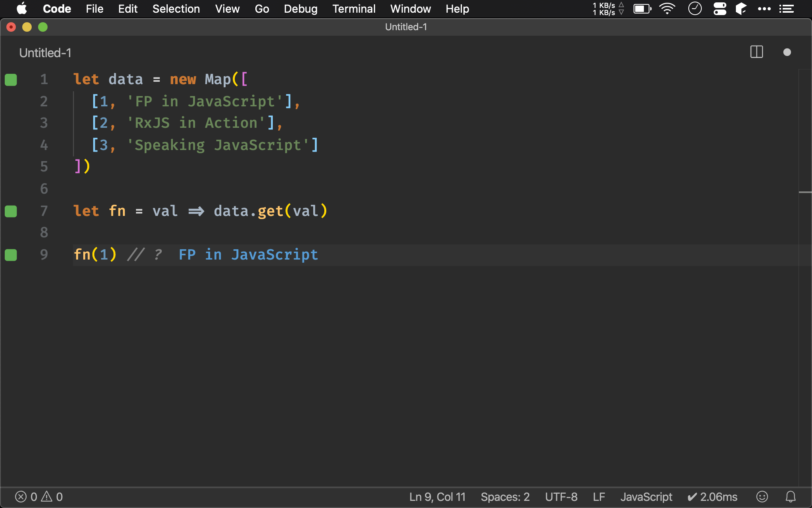This screenshot has height=508, width=812.
Task: Open the Go menu
Action: tap(262, 9)
